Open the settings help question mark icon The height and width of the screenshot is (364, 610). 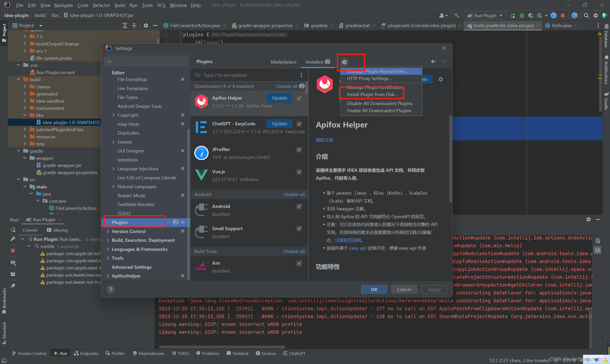[110, 289]
